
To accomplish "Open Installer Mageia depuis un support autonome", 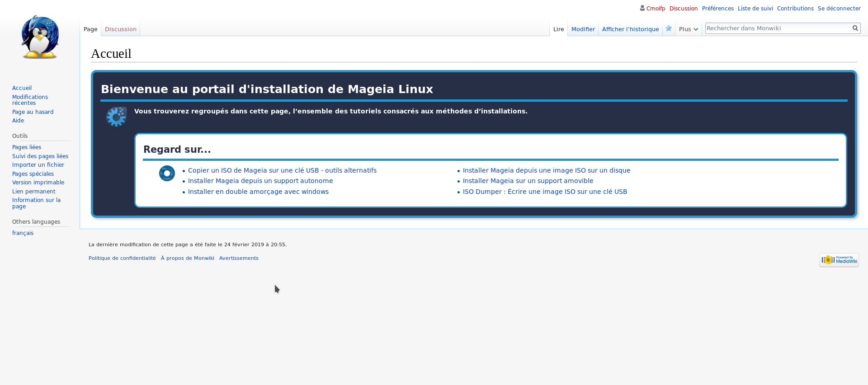I will 260,181.
